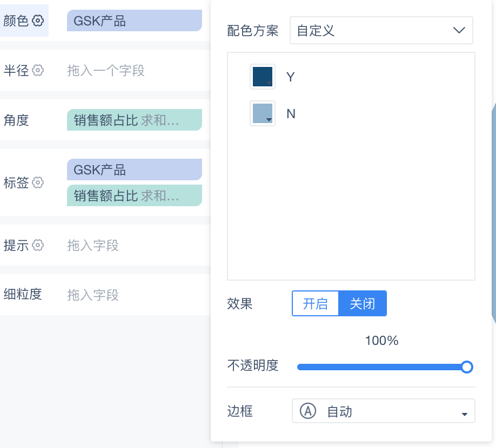The image size is (496, 448).
Task: Click the circled A auto border icon
Action: pyautogui.click(x=308, y=411)
